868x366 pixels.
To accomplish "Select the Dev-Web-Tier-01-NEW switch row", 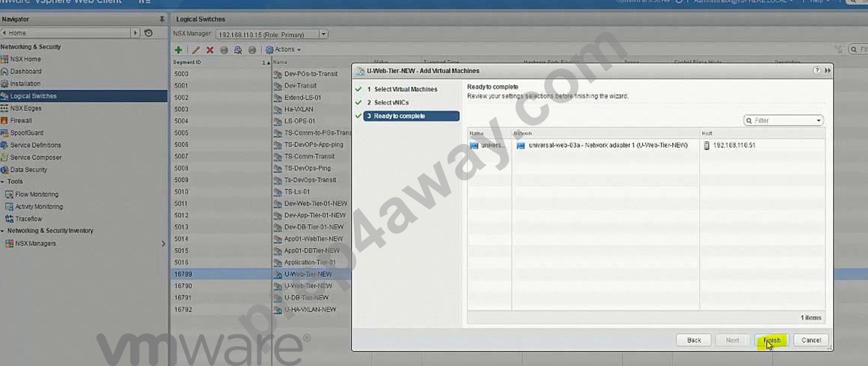I will coord(316,204).
